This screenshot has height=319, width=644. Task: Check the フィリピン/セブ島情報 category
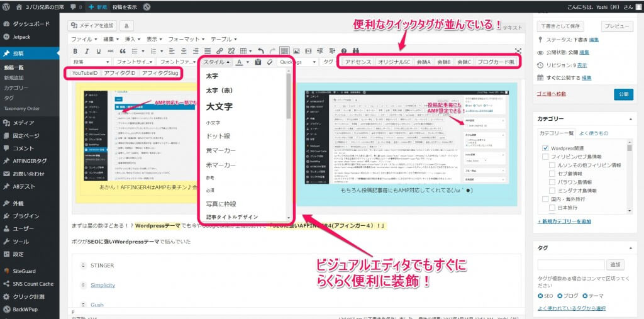(546, 157)
